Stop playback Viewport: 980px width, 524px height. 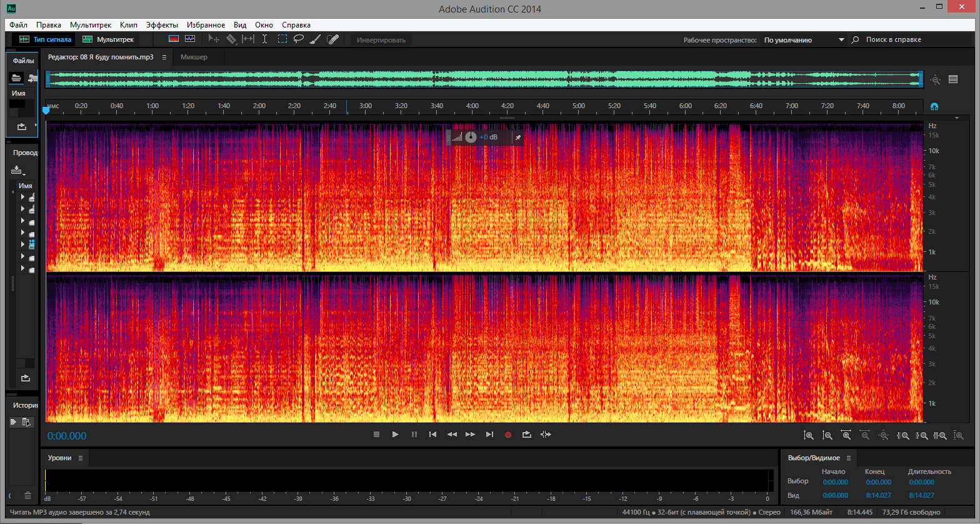click(x=376, y=435)
